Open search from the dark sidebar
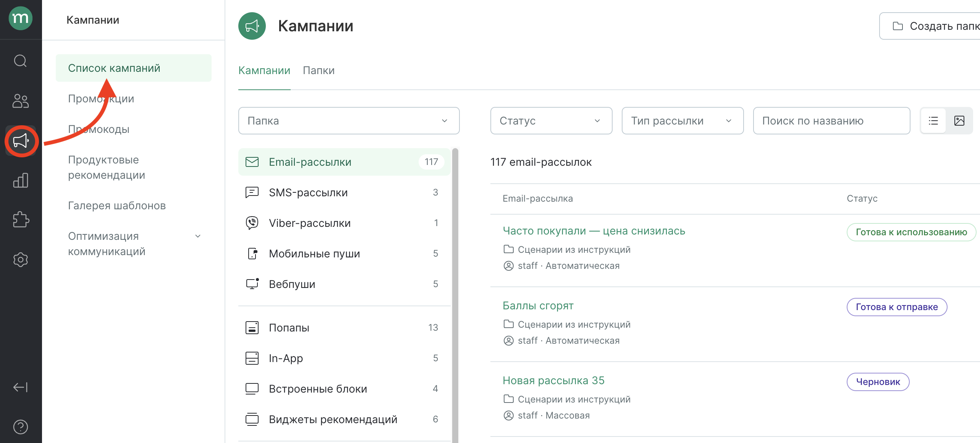The image size is (980, 443). (21, 61)
